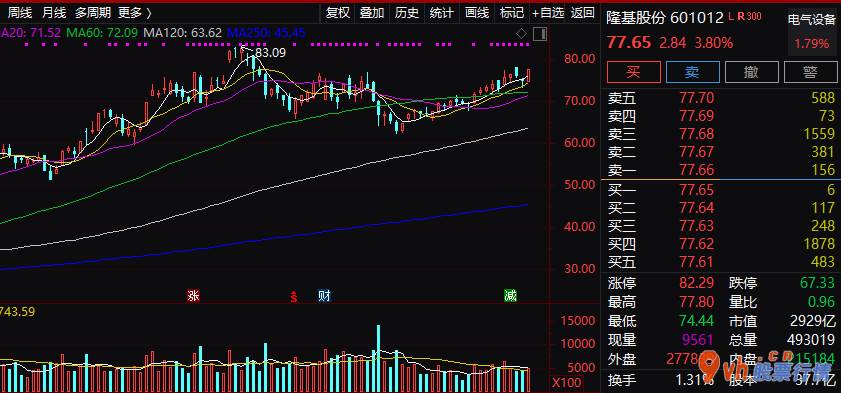Viewport: 841px width, 393px height.
Task: Open the 叠加 overlay menu
Action: pos(372,12)
